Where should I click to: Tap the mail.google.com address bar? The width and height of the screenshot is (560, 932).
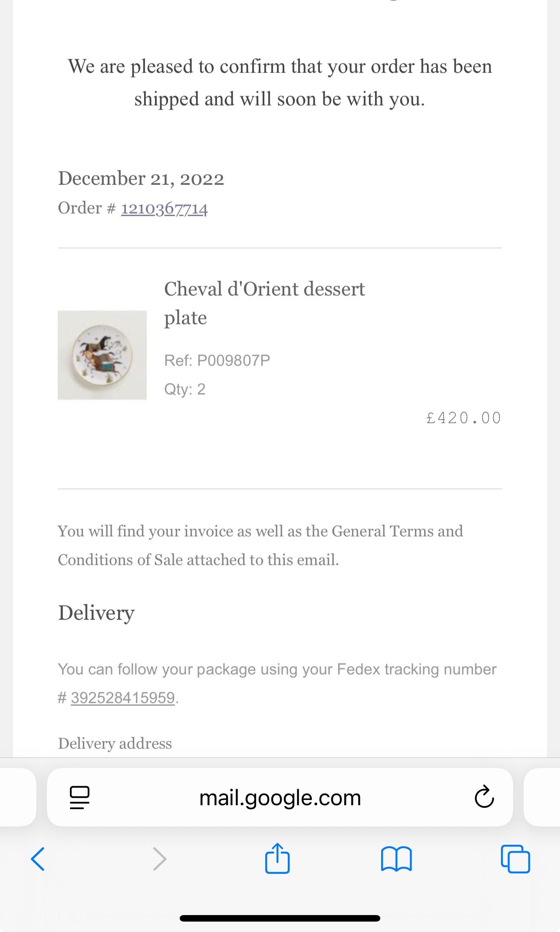pyautogui.click(x=280, y=797)
